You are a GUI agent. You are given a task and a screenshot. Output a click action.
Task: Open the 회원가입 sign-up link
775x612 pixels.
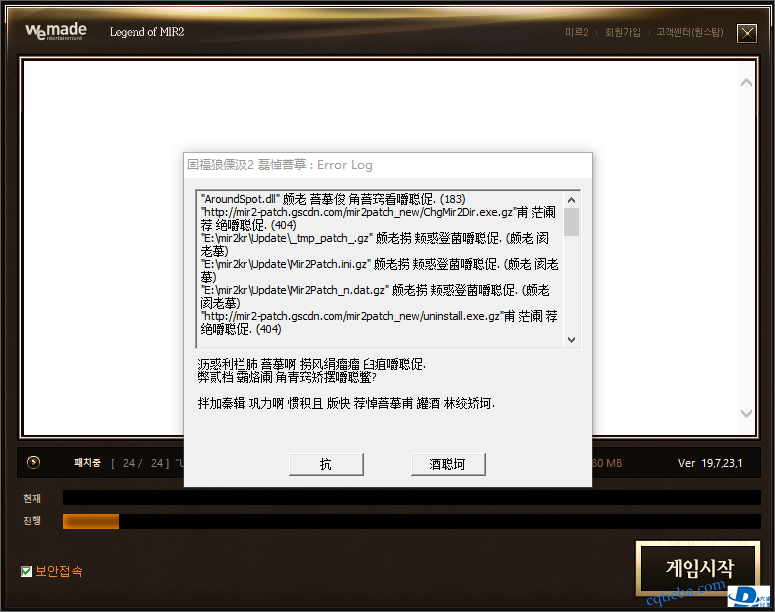tap(623, 32)
